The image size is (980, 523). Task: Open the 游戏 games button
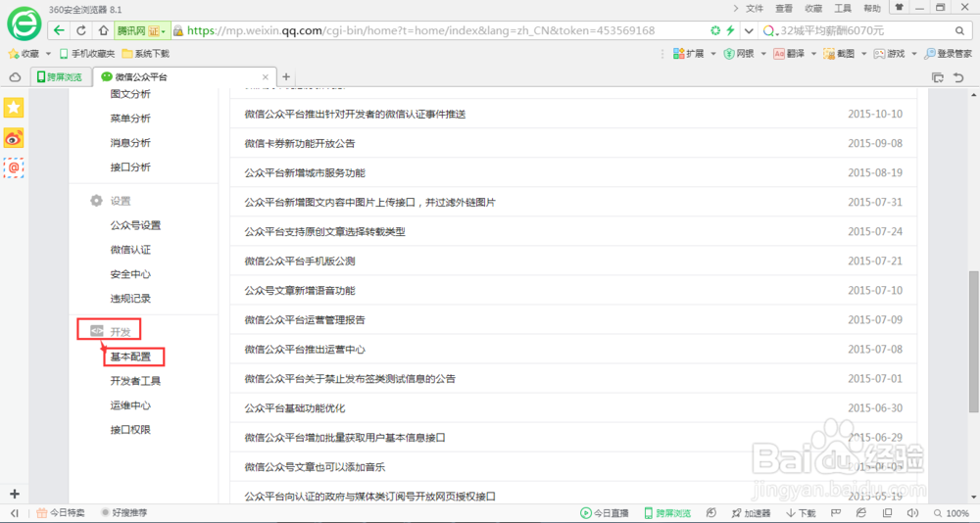point(889,54)
